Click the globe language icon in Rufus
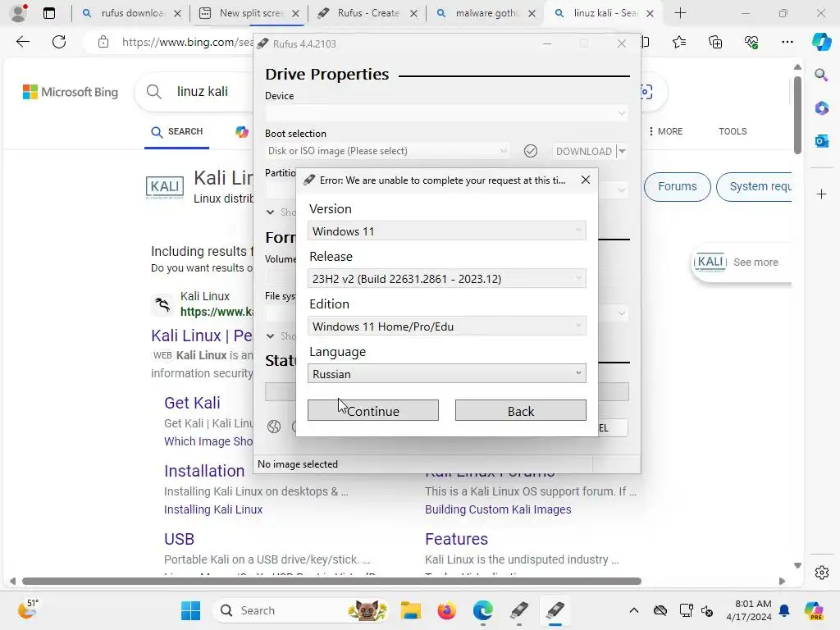840x630 pixels. click(274, 427)
